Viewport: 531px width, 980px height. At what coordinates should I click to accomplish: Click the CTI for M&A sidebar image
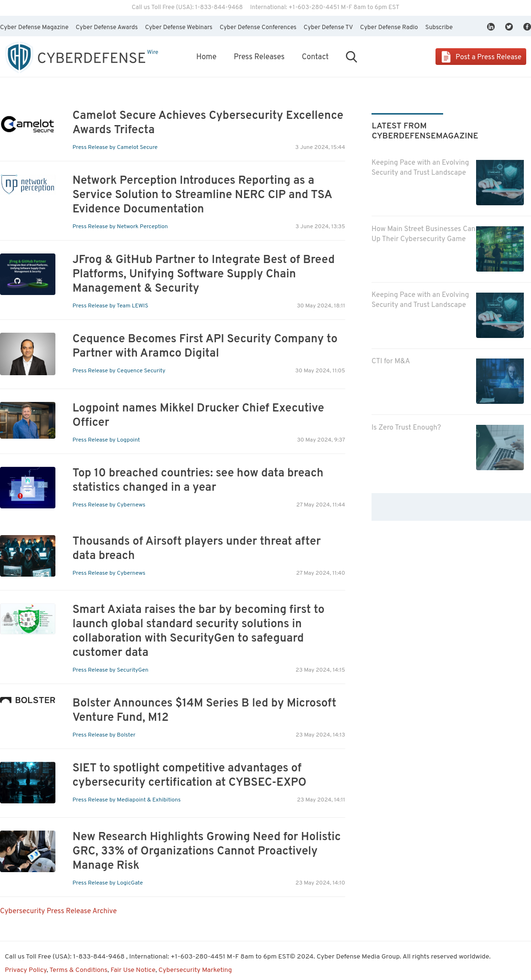click(x=500, y=381)
